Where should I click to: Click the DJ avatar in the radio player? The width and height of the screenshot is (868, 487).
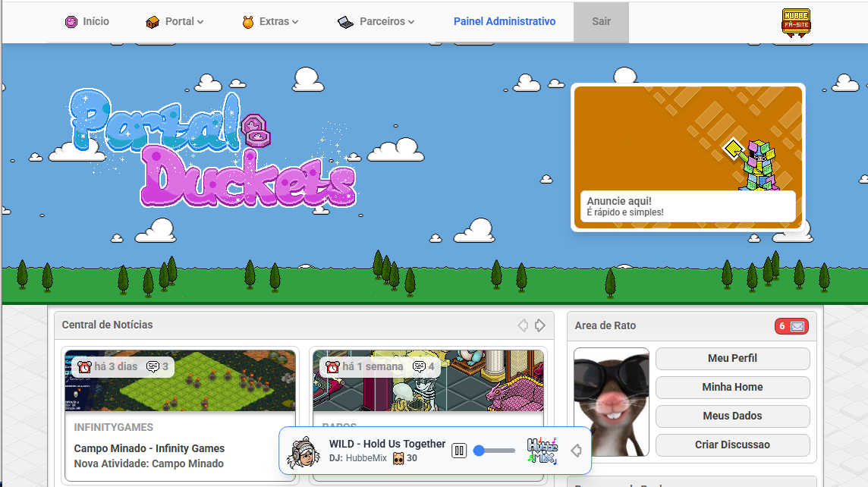point(301,452)
